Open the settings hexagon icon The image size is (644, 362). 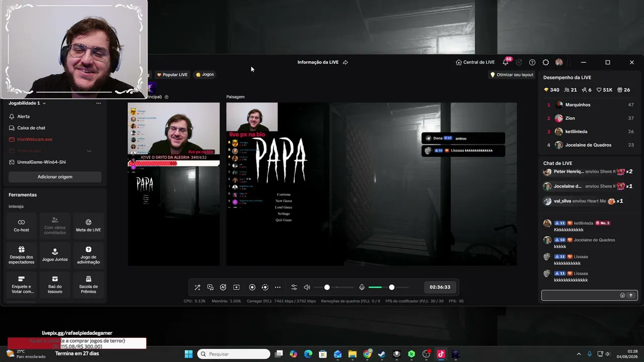pyautogui.click(x=546, y=62)
